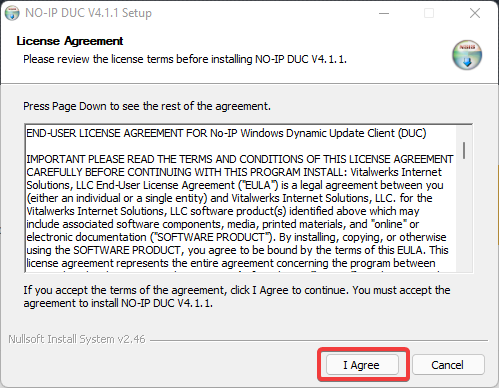Viewport: 499px width, 388px height.
Task: Close the setup window
Action: coord(475,13)
